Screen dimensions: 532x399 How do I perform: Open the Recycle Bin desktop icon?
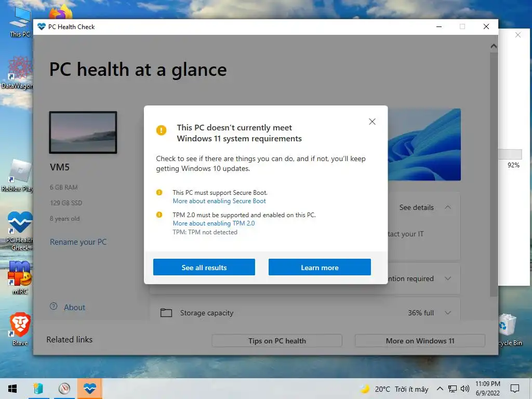point(510,329)
